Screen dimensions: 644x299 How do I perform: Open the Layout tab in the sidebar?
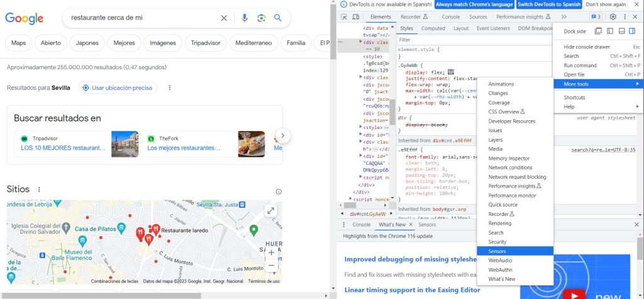point(461,28)
